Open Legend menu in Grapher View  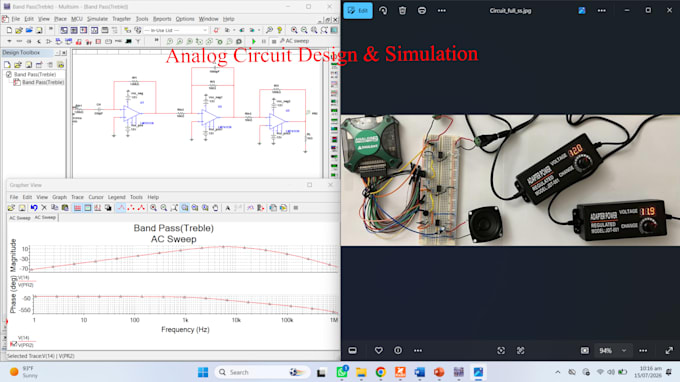(x=116, y=197)
